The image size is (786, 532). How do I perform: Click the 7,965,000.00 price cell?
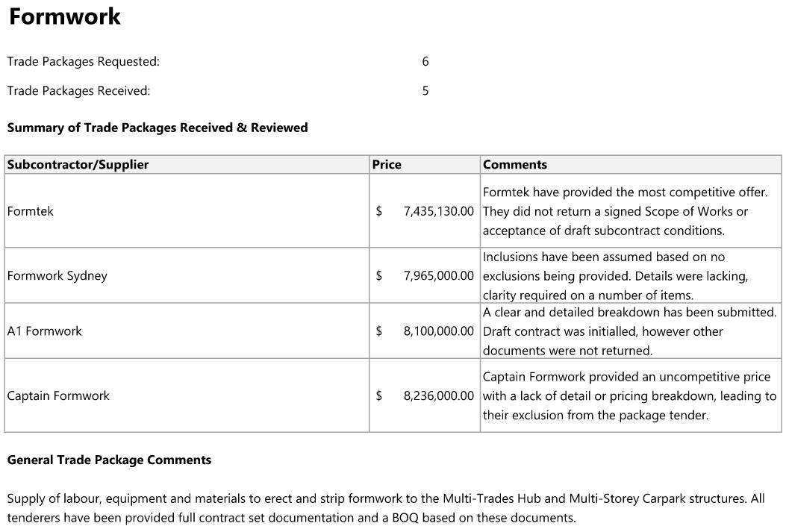[x=438, y=276]
